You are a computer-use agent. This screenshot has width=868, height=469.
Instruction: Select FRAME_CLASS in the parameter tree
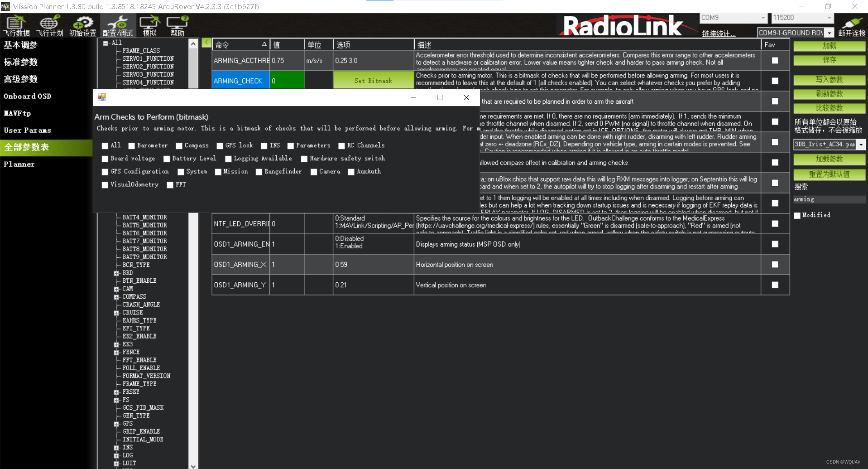point(141,51)
